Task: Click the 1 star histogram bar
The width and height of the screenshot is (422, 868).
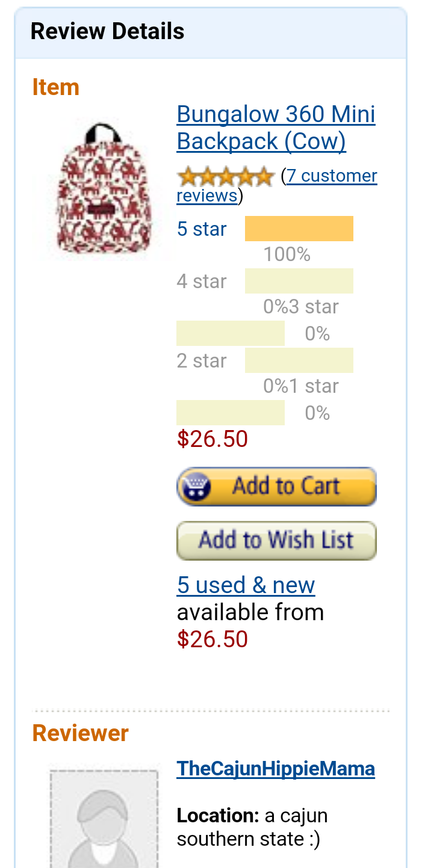Action: [230, 413]
